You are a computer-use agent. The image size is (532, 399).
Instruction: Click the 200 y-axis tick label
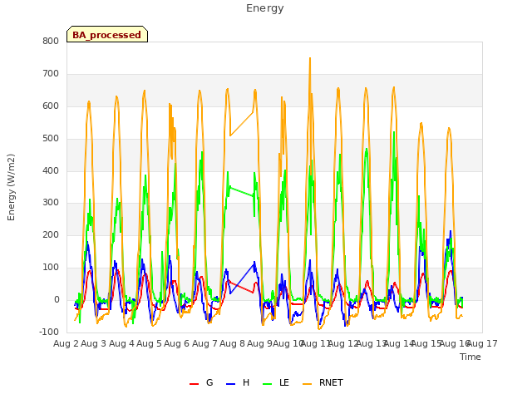51,234
